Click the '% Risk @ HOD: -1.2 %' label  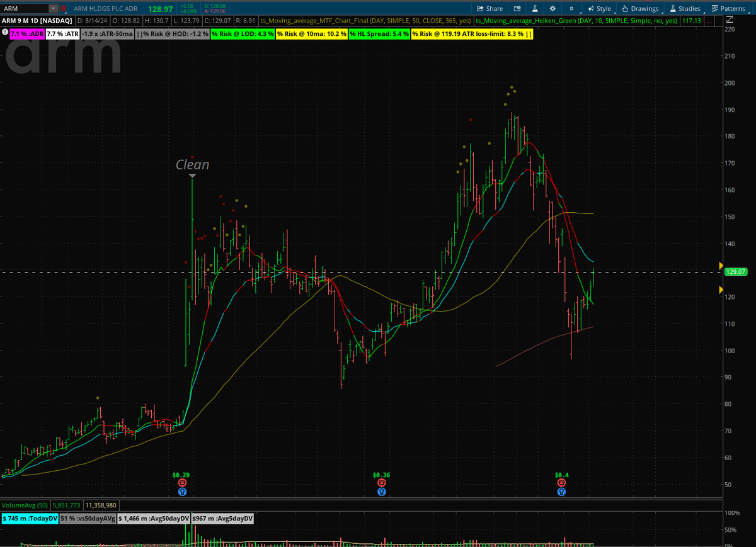coord(172,33)
